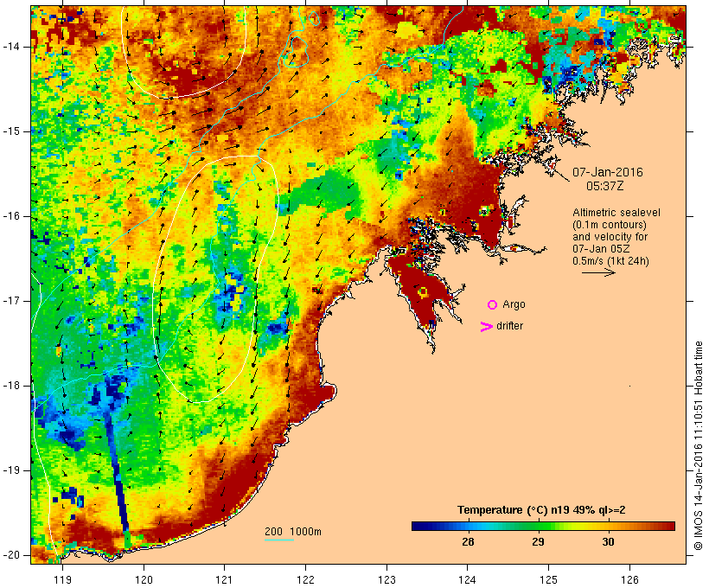This screenshot has width=709, height=588.
Task: Click latitude label -19
Action: pos(11,470)
